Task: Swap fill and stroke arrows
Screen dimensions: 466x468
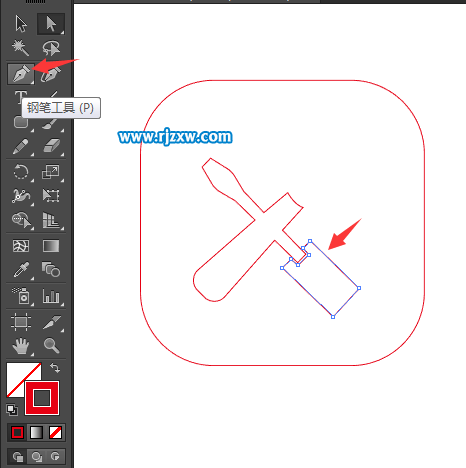Action: coord(55,368)
